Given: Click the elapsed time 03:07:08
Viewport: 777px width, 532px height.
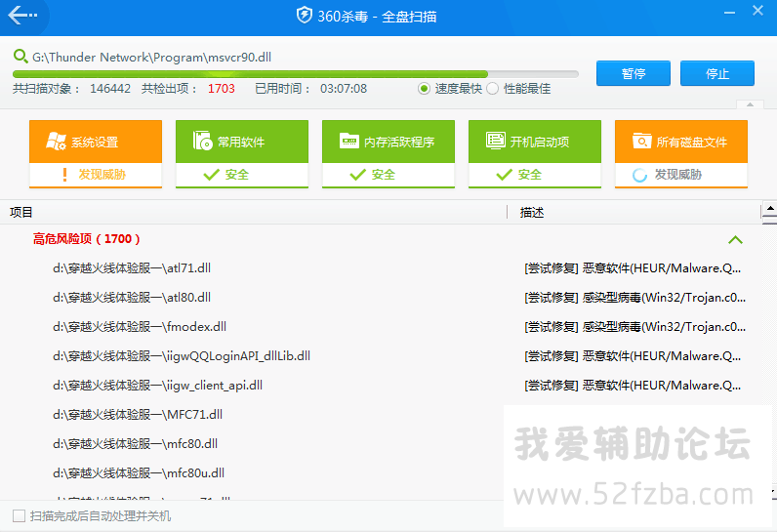Looking at the screenshot, I should 344,89.
